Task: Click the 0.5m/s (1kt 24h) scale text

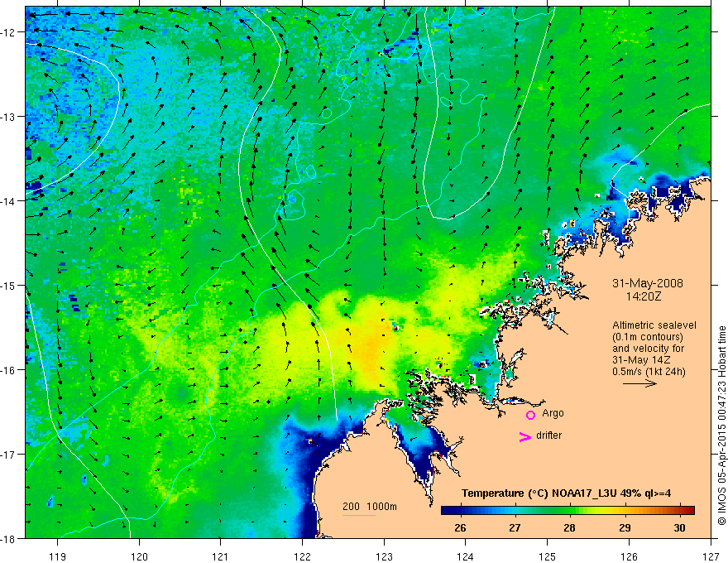Action: [x=649, y=371]
